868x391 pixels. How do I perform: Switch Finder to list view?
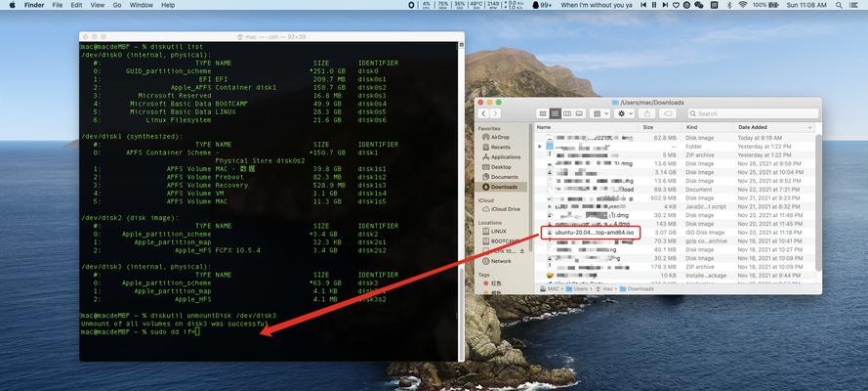[556, 113]
